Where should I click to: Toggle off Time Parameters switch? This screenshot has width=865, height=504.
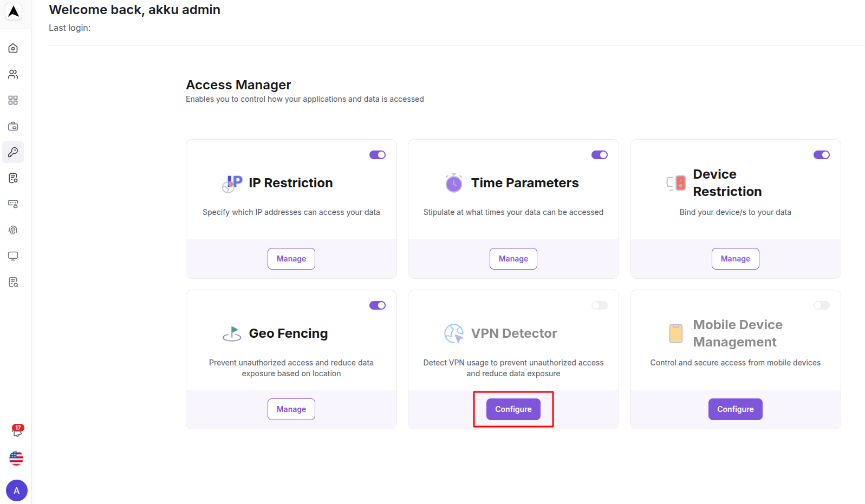600,155
